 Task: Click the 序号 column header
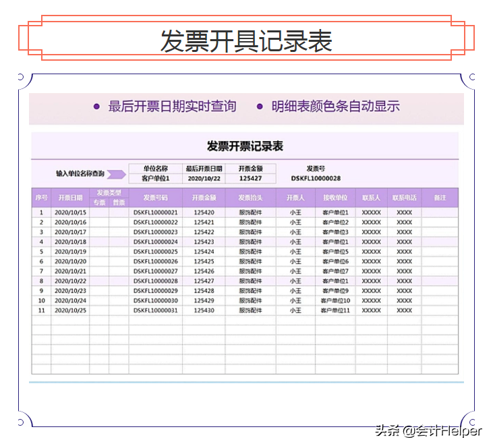(41, 198)
